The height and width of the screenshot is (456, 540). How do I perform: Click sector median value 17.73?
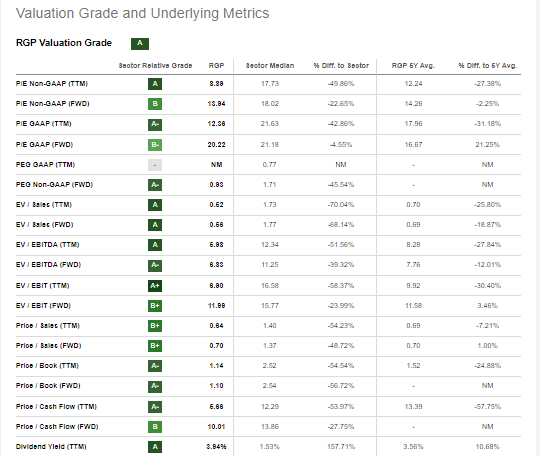click(270, 84)
